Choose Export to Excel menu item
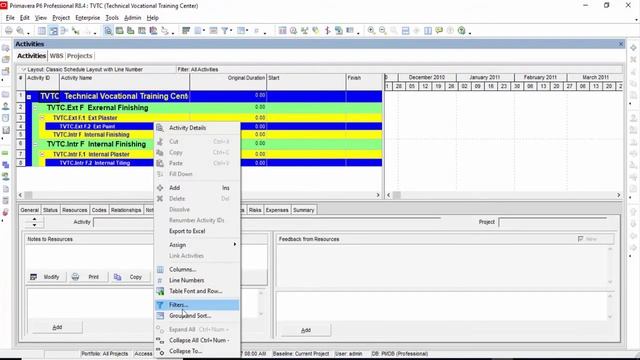 [x=197, y=231]
